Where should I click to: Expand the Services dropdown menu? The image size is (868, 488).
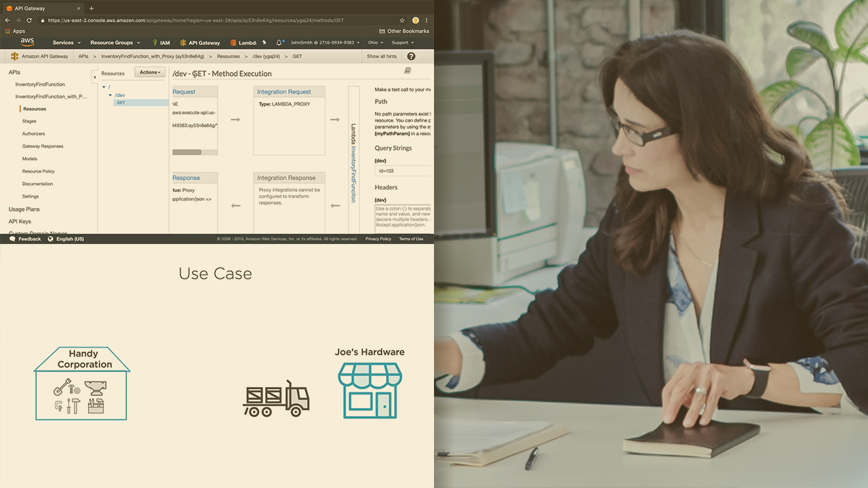(x=66, y=43)
